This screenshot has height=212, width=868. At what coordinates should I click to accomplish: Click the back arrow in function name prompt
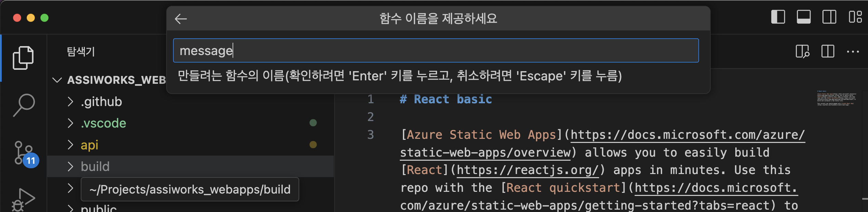pyautogui.click(x=181, y=19)
